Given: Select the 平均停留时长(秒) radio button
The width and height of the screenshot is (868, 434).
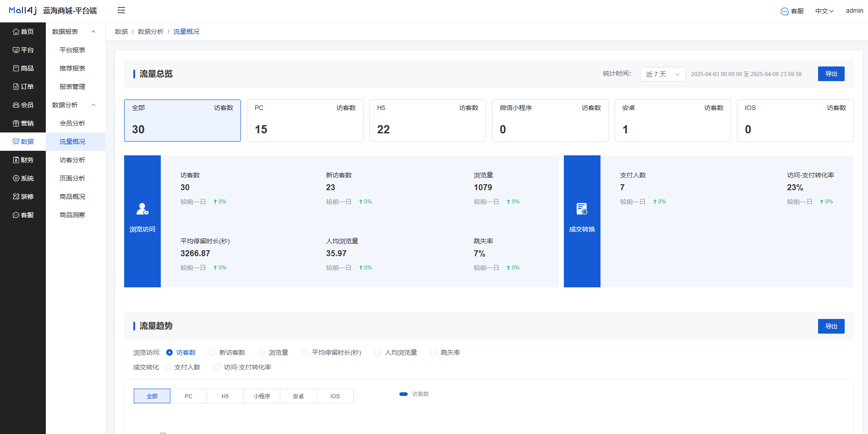Looking at the screenshot, I should click(x=305, y=352).
